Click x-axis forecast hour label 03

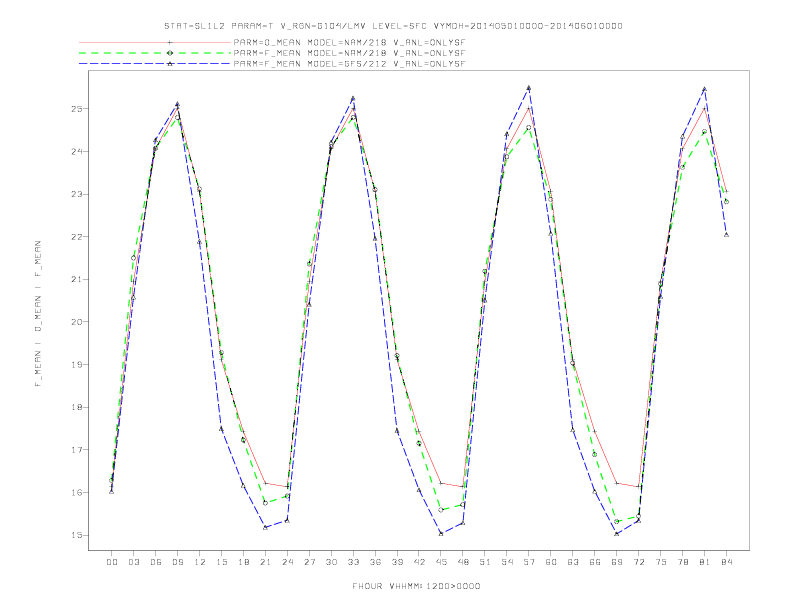tap(133, 562)
